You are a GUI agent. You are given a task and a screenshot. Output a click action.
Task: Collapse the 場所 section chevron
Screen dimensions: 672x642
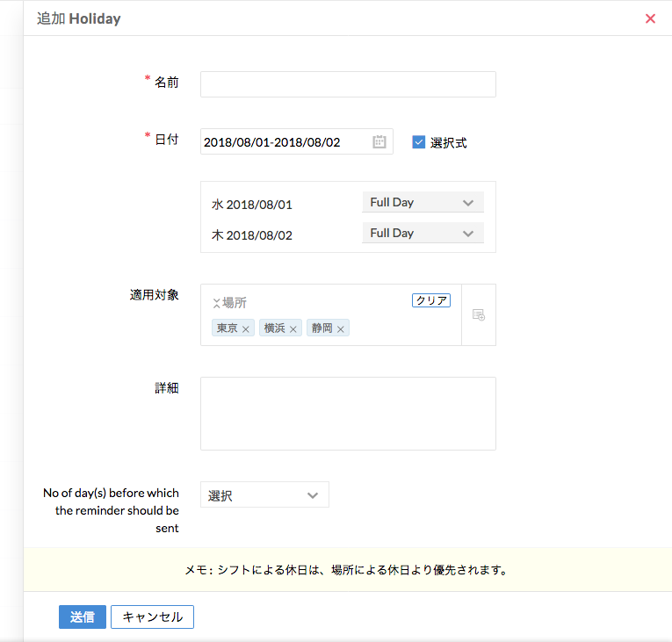(216, 303)
